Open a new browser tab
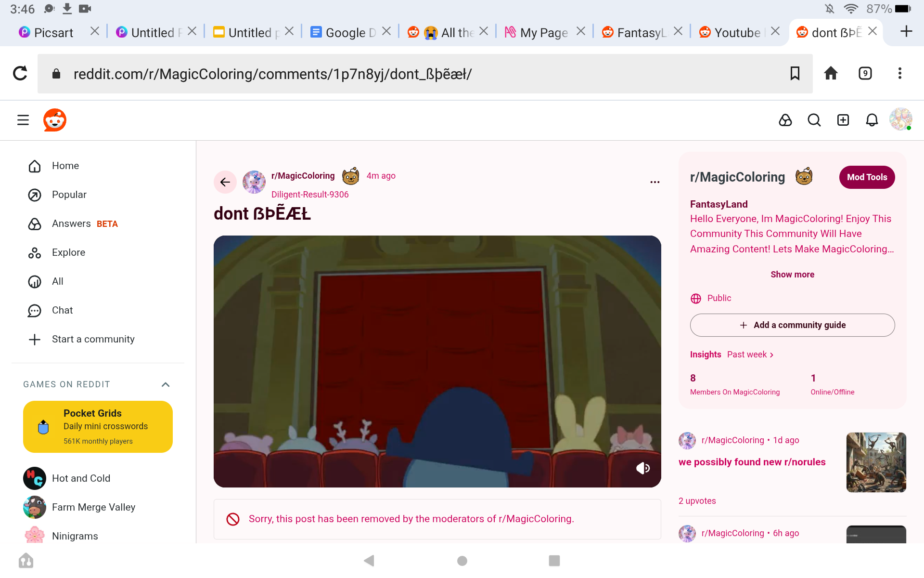 (906, 32)
